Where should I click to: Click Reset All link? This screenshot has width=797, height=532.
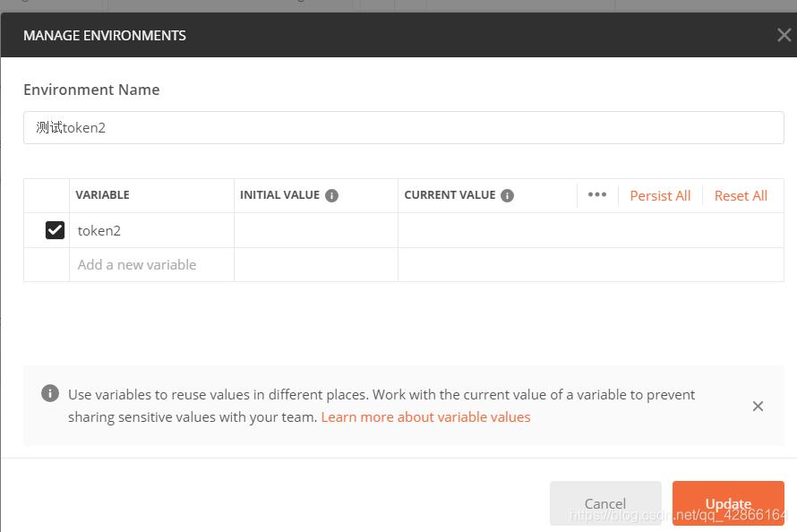(741, 195)
